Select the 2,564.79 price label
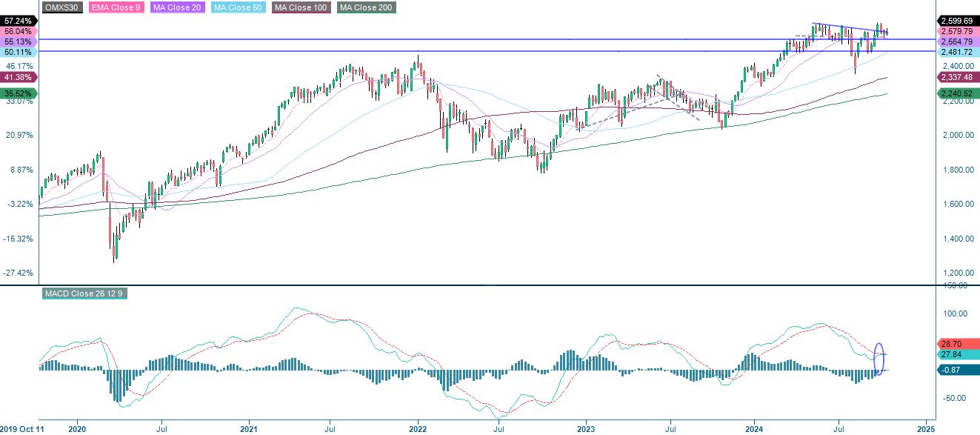The image size is (980, 435). [x=958, y=43]
